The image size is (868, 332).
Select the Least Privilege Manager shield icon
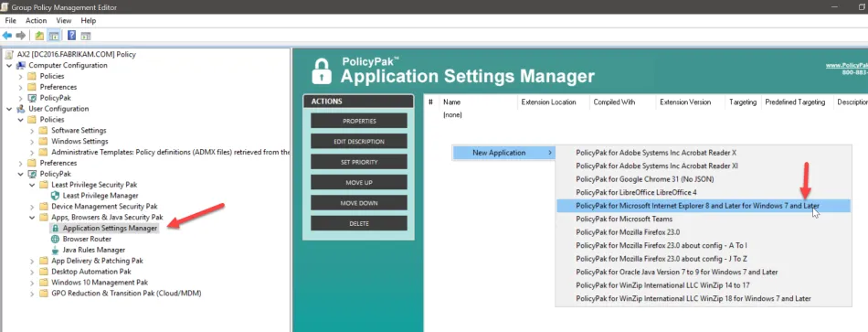coord(55,196)
